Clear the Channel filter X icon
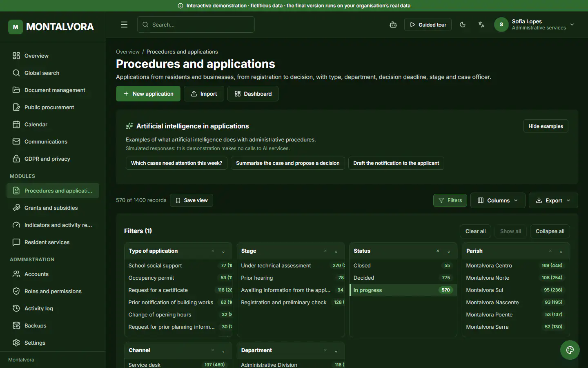The image size is (588, 368). pyautogui.click(x=213, y=350)
